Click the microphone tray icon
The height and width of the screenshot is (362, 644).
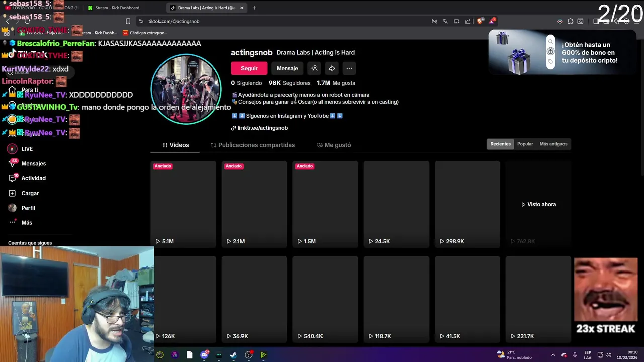[x=575, y=355]
